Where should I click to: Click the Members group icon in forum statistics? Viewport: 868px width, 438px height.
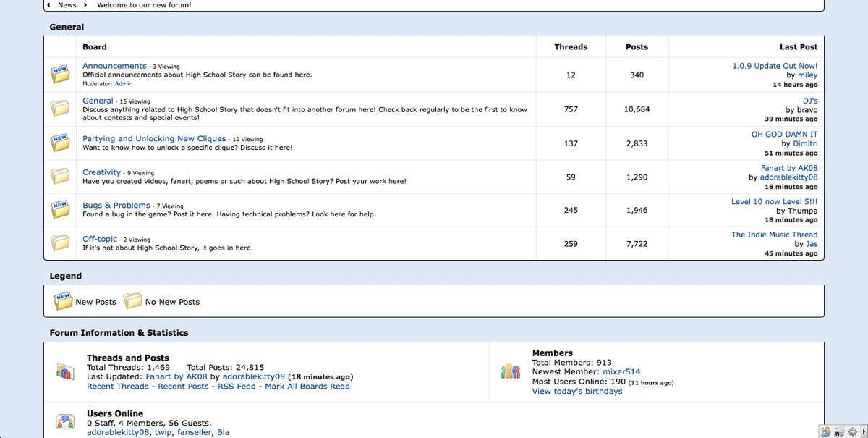coord(510,371)
